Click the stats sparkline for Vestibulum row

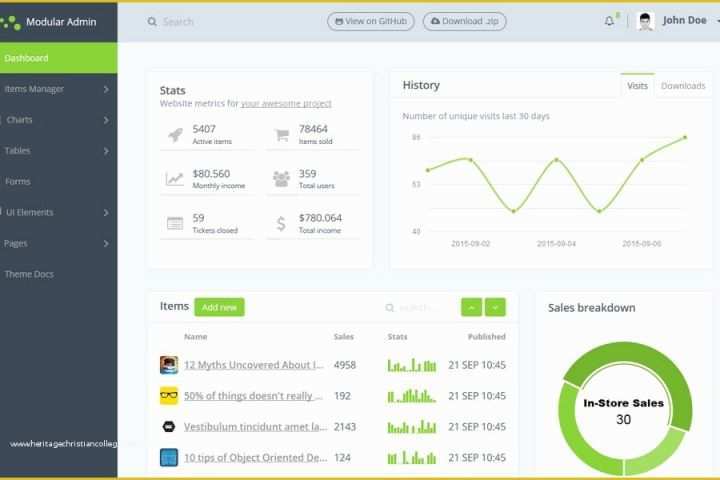(x=412, y=427)
